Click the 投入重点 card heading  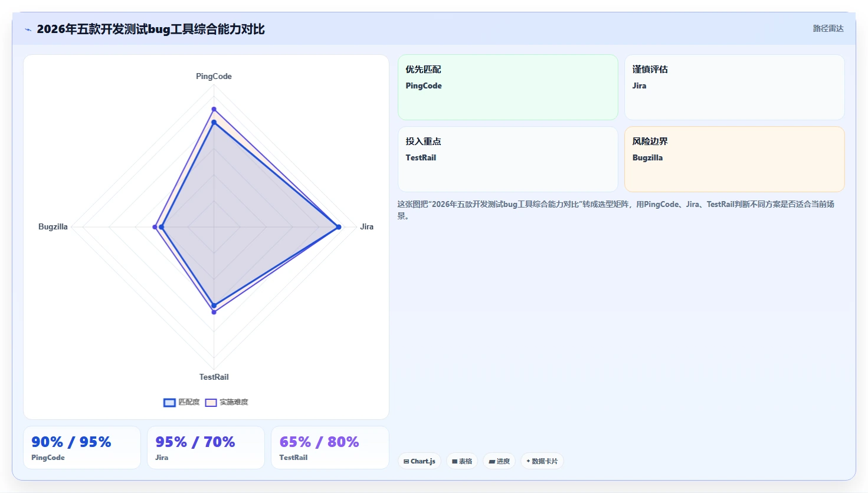tap(423, 141)
